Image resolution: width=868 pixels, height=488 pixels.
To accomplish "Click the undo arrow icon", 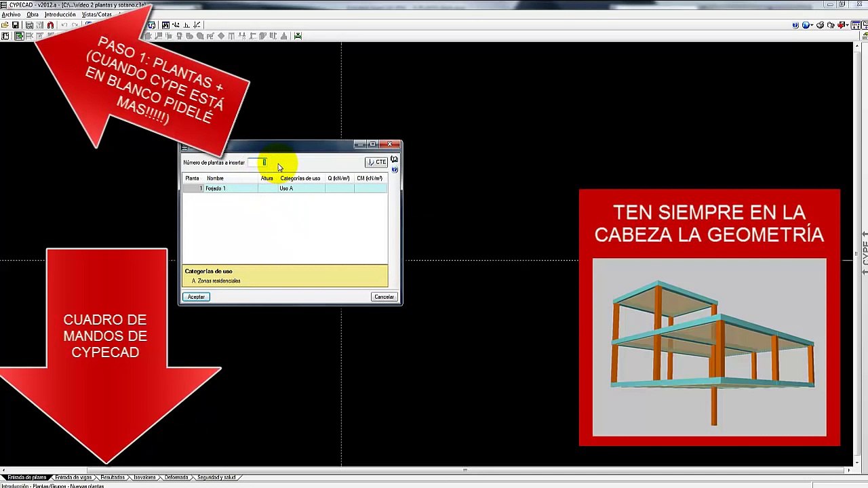I will [64, 25].
